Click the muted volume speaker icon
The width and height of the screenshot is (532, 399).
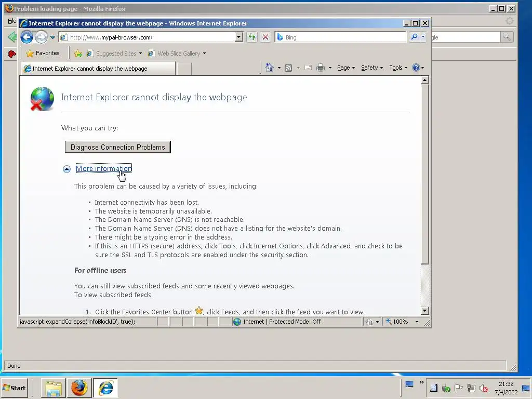pyautogui.click(x=484, y=388)
